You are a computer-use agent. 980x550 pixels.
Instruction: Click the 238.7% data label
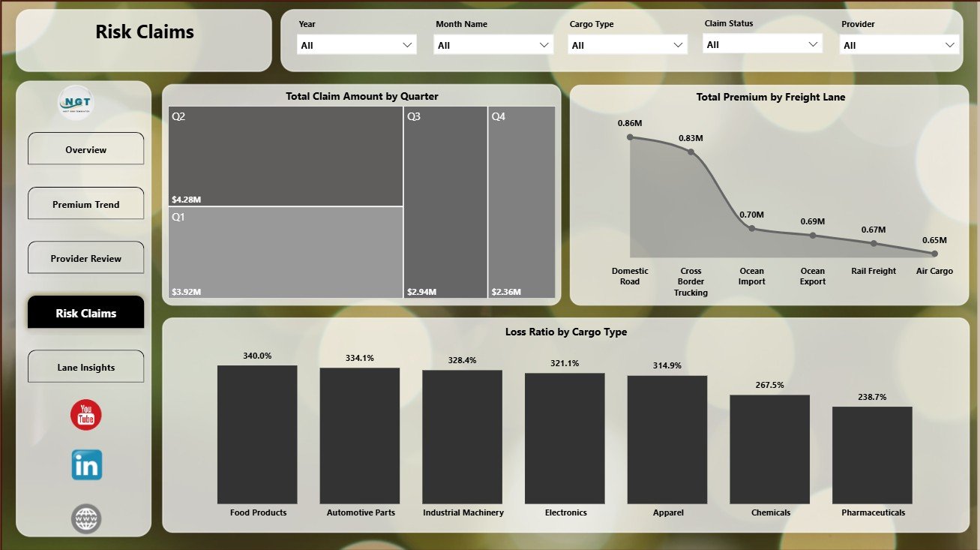coord(872,397)
